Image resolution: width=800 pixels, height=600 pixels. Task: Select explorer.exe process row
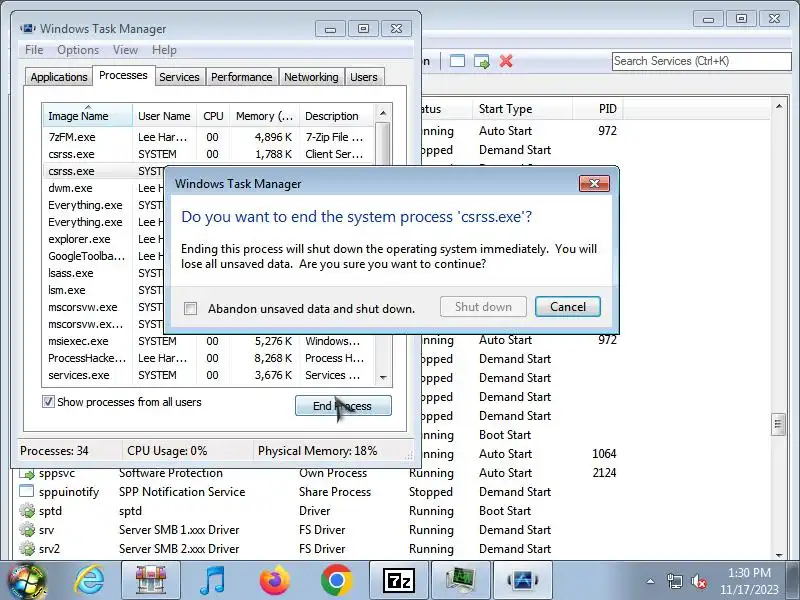click(x=104, y=239)
